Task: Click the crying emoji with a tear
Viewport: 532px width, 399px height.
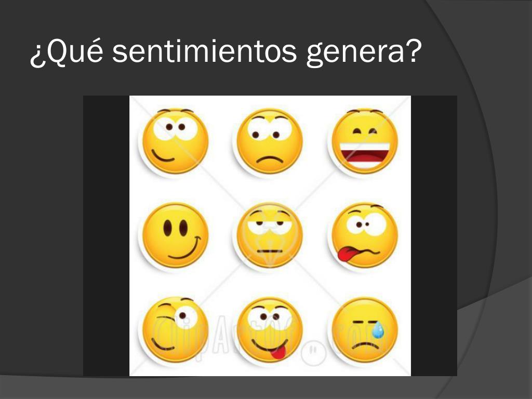Action: 364,330
